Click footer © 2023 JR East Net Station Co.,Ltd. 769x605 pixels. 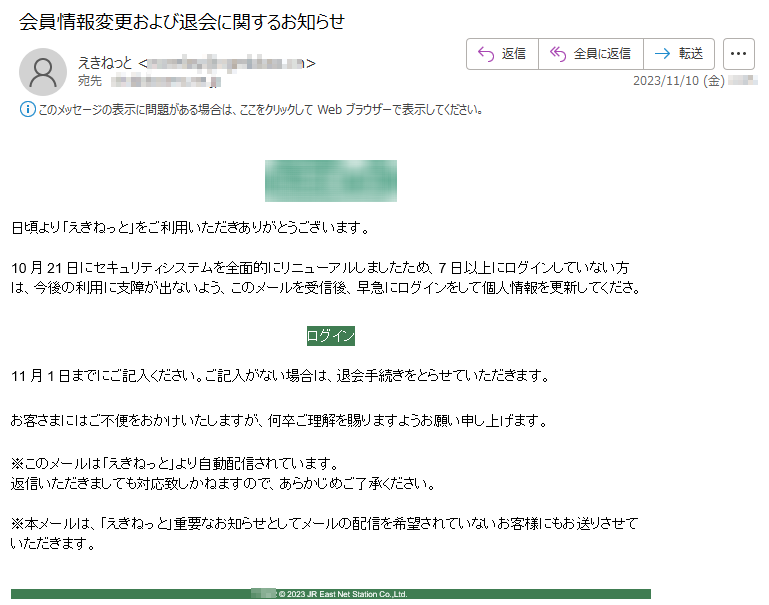pos(343,594)
